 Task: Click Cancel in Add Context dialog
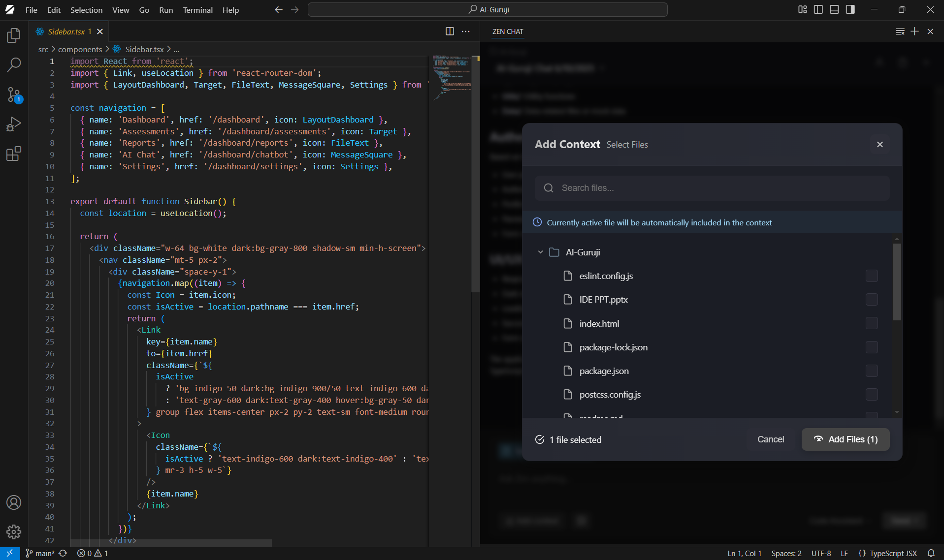(770, 439)
